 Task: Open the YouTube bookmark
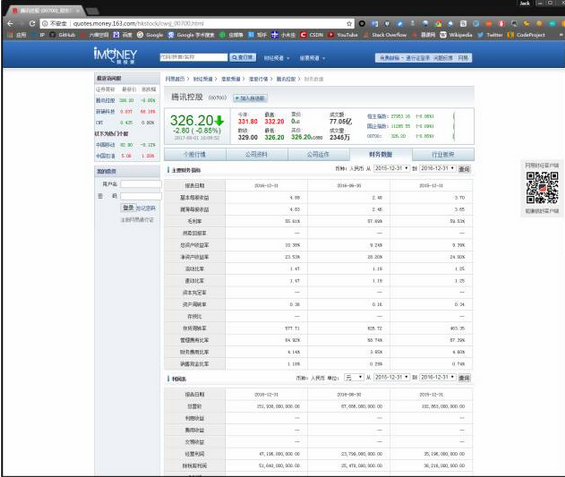tap(343, 35)
